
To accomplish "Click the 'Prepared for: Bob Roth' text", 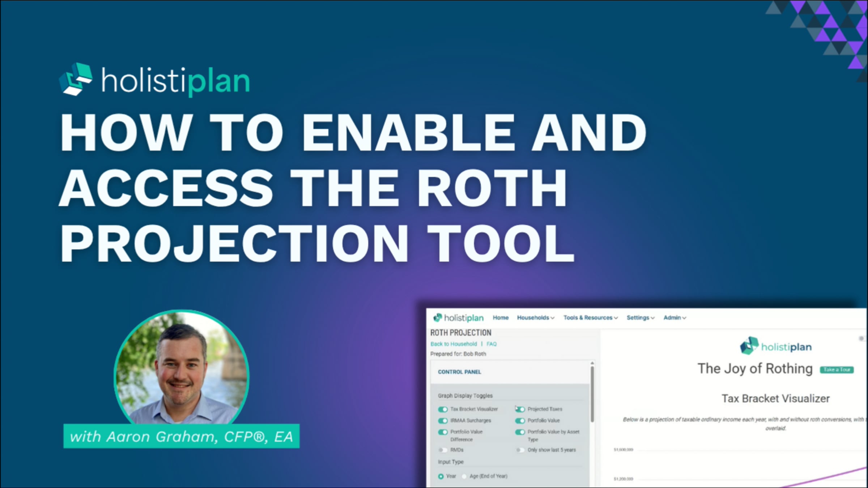I will coord(458,354).
